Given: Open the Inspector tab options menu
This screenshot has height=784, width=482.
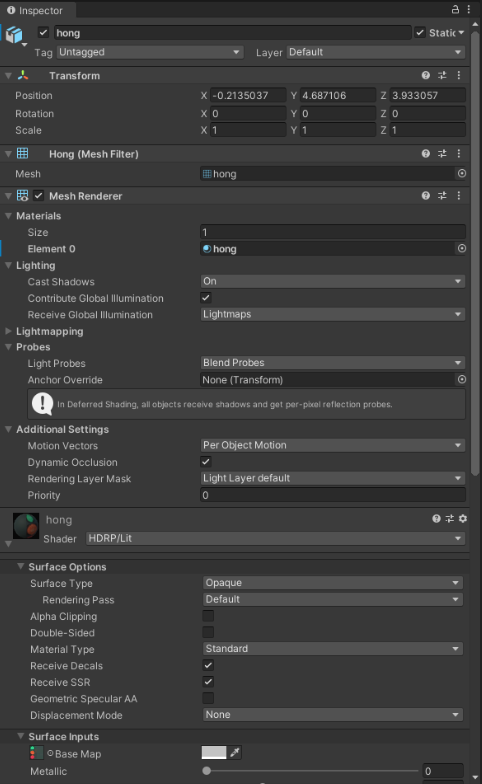Looking at the screenshot, I should [x=468, y=9].
